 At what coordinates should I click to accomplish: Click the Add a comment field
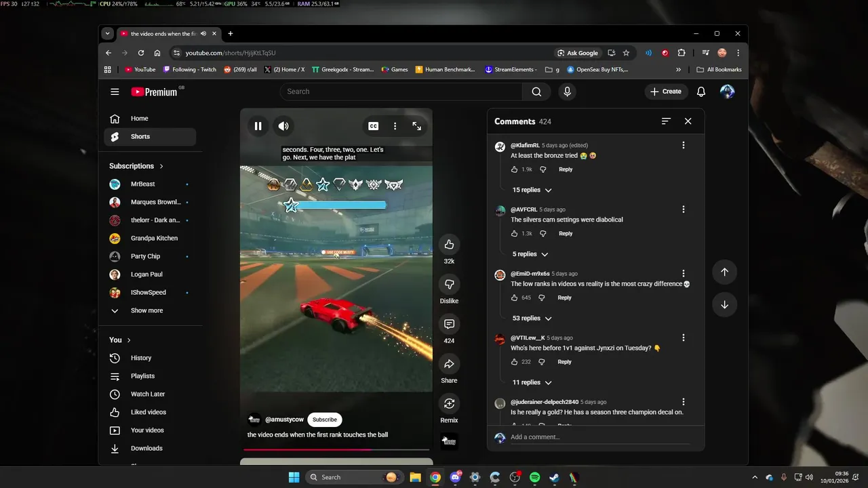coord(599,437)
